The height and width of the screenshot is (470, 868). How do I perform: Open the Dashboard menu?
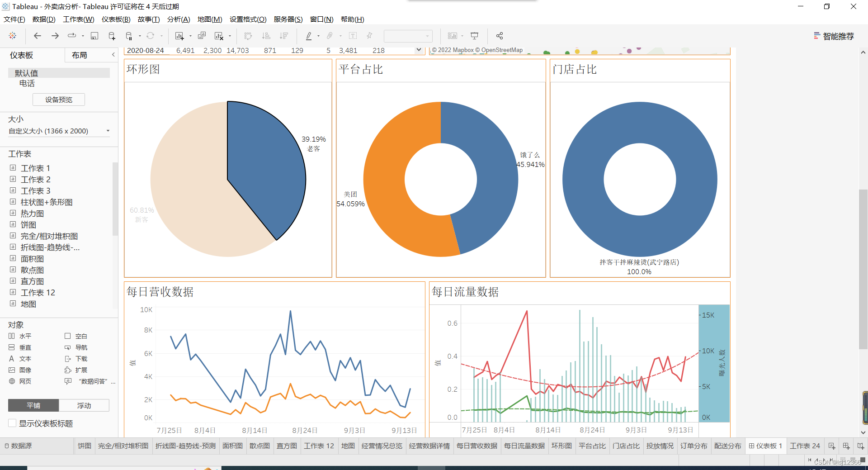coord(116,19)
